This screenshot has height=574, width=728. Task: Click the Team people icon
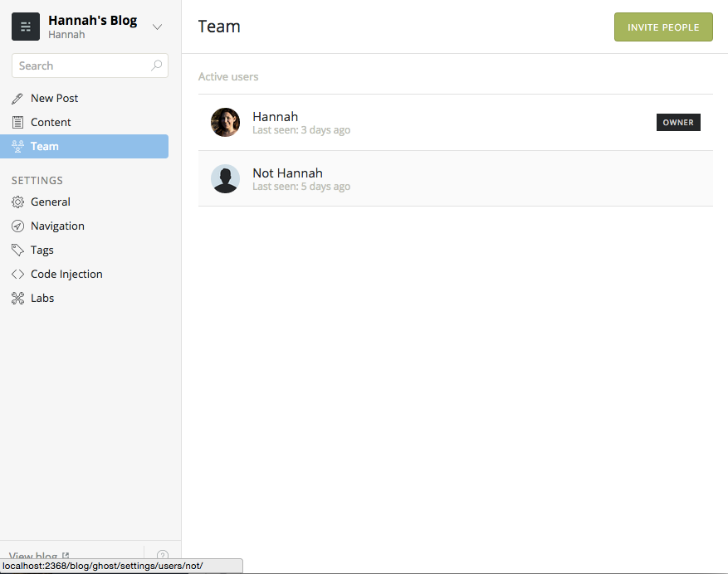coord(17,146)
